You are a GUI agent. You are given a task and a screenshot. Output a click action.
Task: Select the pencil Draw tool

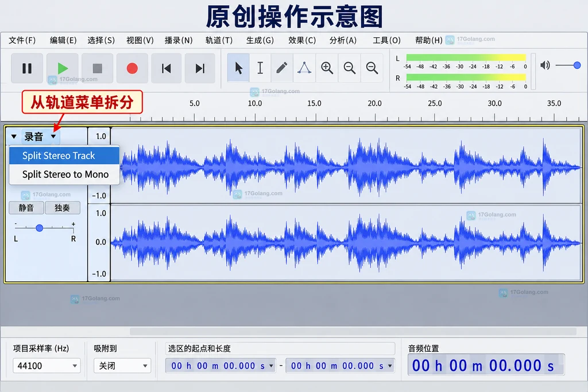point(282,68)
